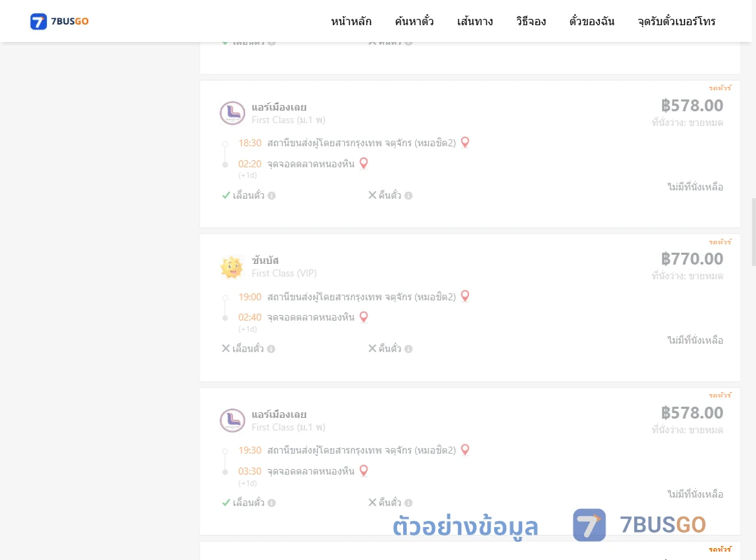Image resolution: width=756 pixels, height=560 pixels.
Task: Open map pin for จุดจอดตลาดหนองหิน arriving 03:30
Action: pyautogui.click(x=364, y=471)
